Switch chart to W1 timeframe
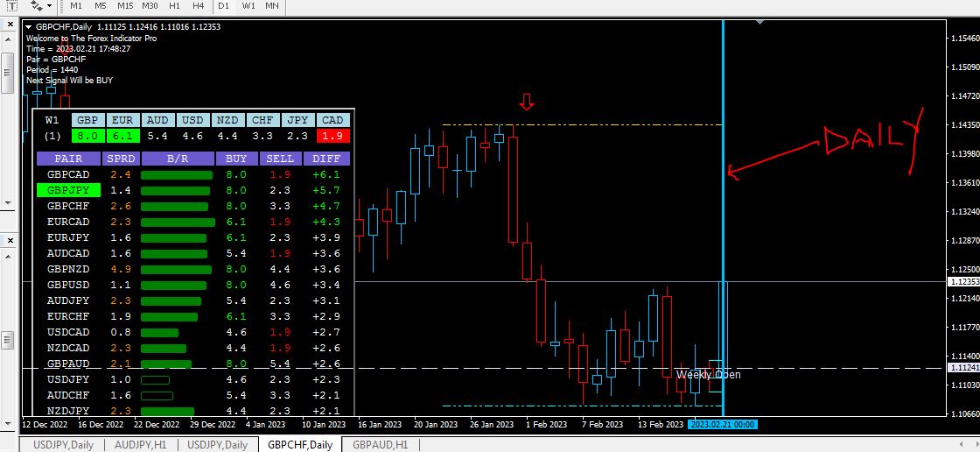 (248, 5)
